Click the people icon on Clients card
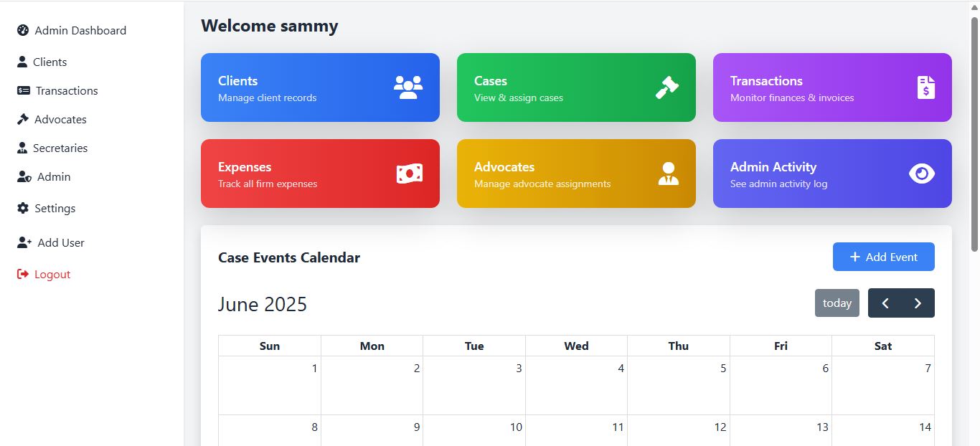The height and width of the screenshot is (446, 980). click(x=408, y=87)
